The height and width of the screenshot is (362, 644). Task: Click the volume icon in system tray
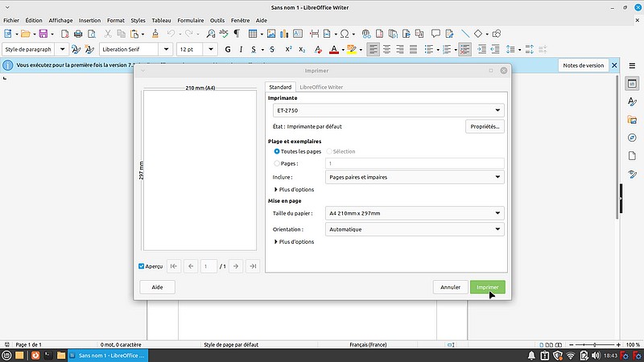[596, 356]
